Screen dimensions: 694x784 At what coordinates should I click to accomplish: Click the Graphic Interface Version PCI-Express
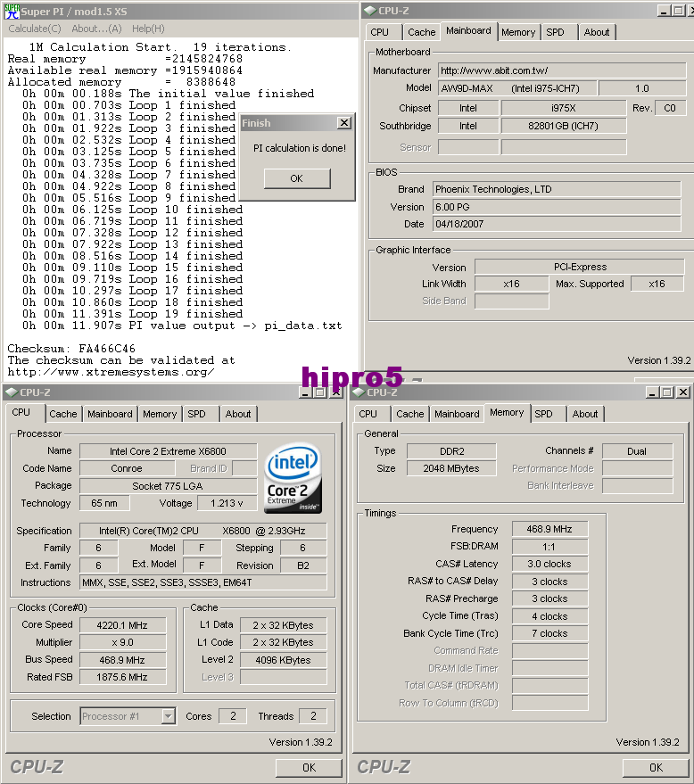(580, 267)
